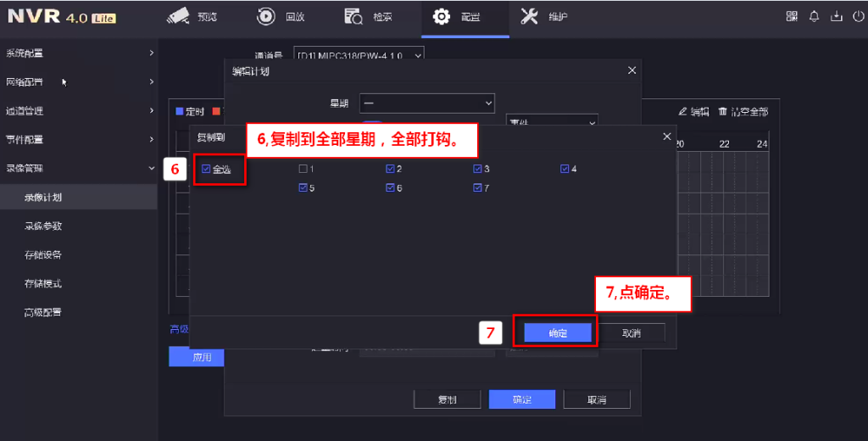Select 高级配置 in sidebar
The height and width of the screenshot is (441, 868).
79,312
